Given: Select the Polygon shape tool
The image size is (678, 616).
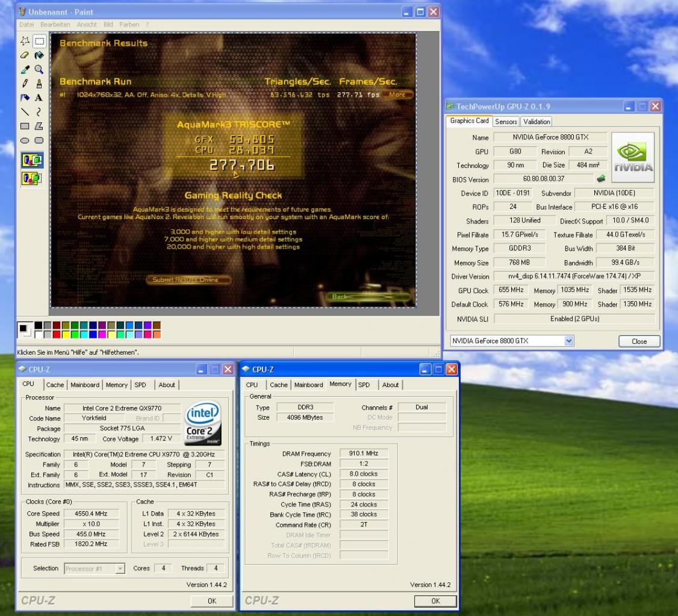Looking at the screenshot, I should click(x=39, y=126).
